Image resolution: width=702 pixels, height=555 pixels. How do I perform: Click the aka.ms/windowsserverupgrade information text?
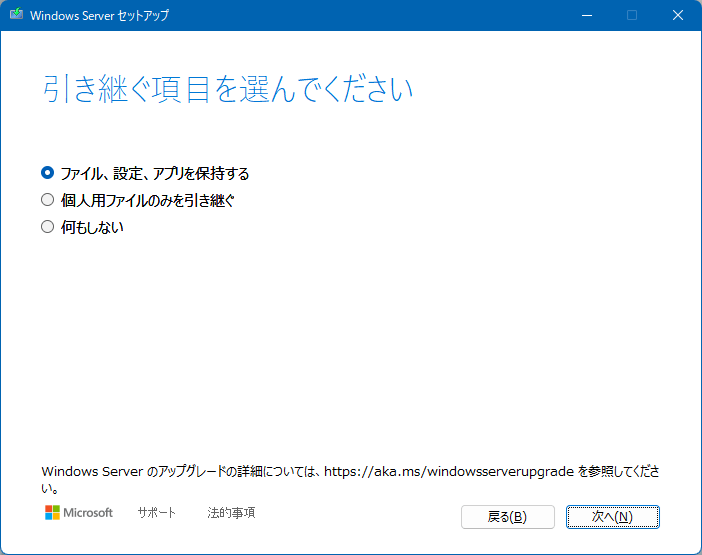(x=350, y=479)
